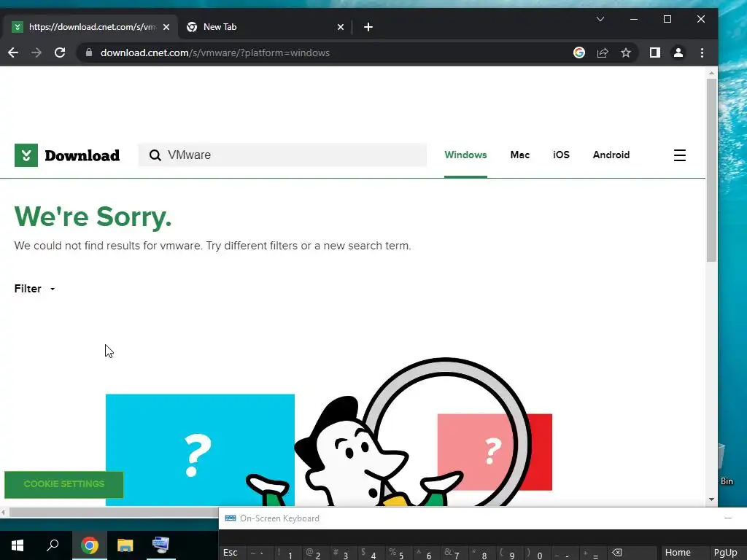
Task: Click the Esc key on On-Screen Keyboard
Action: (x=233, y=553)
